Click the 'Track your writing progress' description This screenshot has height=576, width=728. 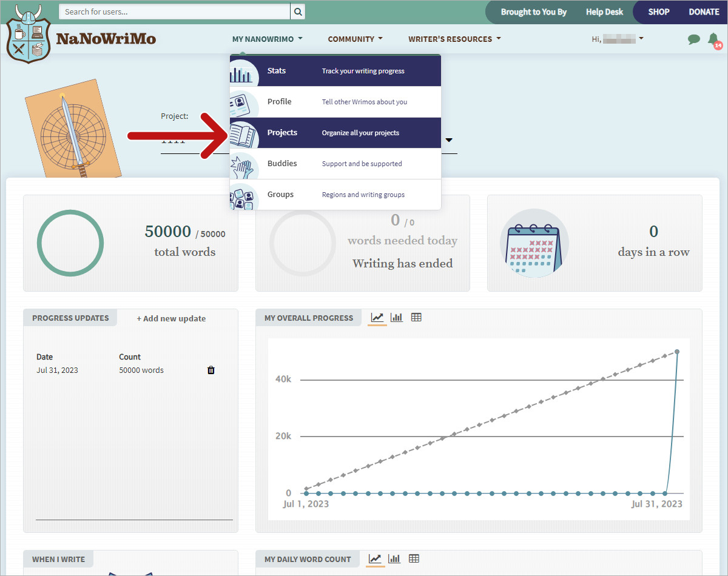point(363,71)
